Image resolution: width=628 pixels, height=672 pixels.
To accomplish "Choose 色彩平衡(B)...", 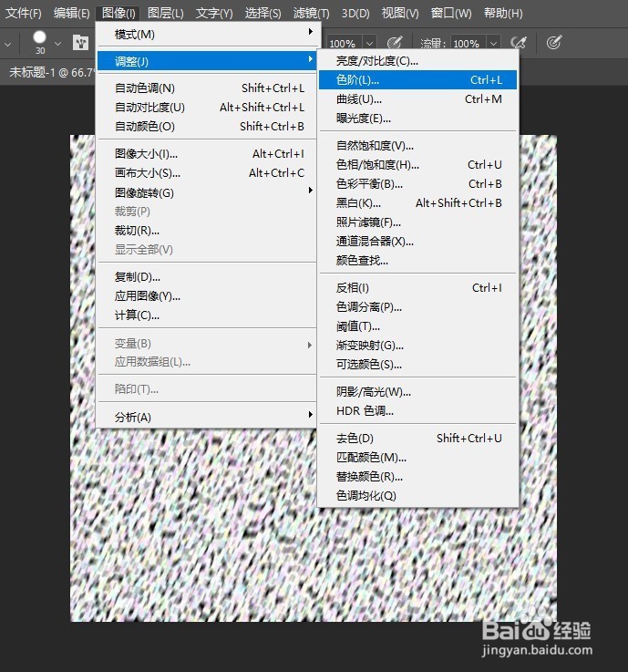I will (x=417, y=184).
